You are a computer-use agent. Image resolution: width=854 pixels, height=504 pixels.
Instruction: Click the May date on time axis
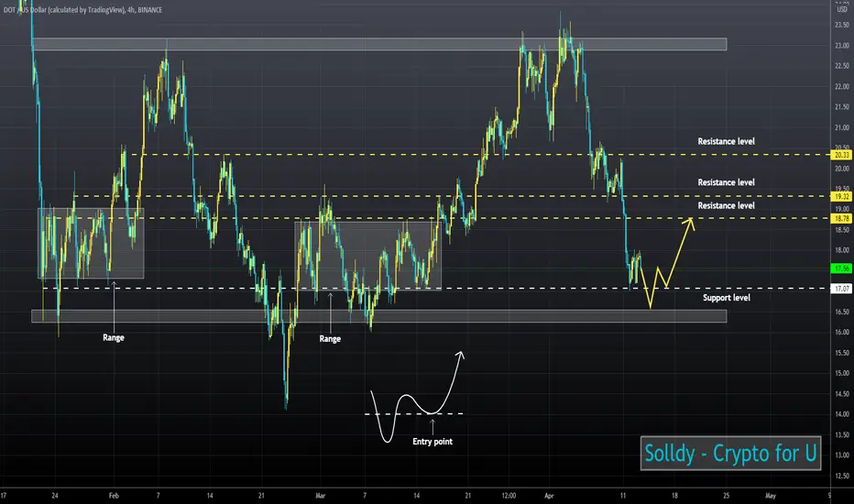pos(770,496)
